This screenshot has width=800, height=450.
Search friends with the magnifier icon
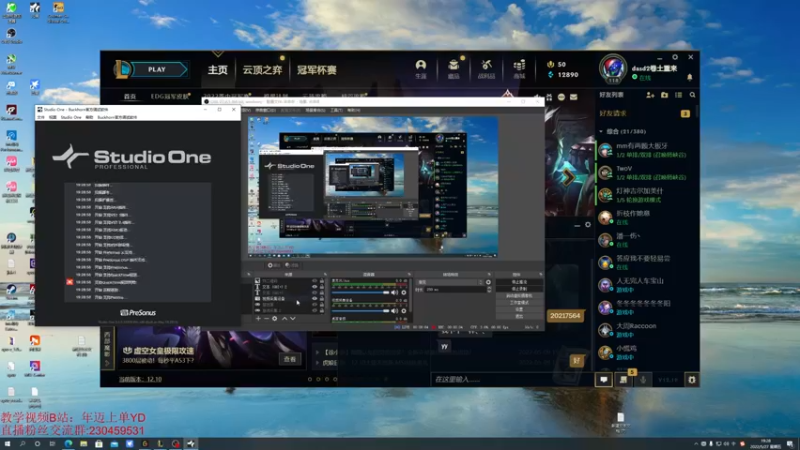point(692,95)
